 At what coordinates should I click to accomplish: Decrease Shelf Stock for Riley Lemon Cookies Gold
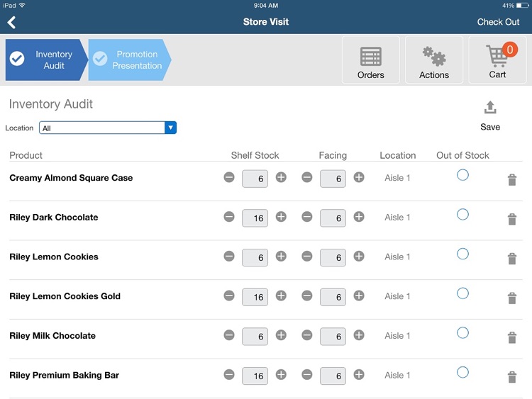click(229, 296)
